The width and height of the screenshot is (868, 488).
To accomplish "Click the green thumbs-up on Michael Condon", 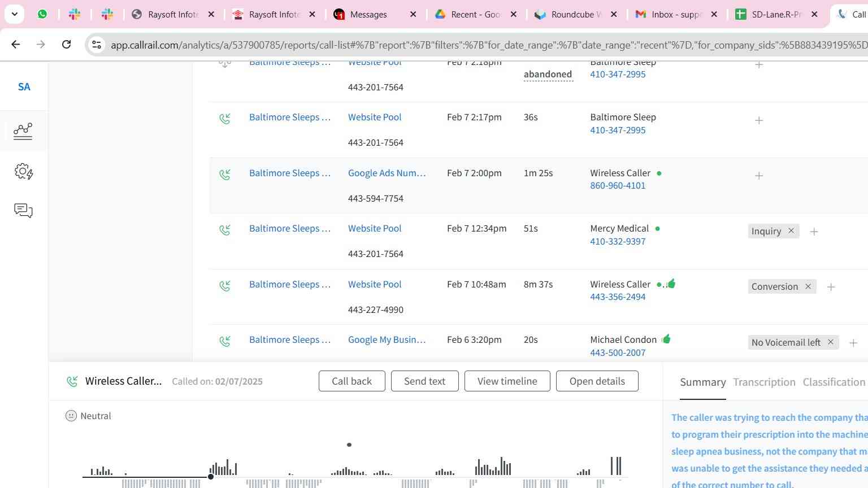I will 666,339.
